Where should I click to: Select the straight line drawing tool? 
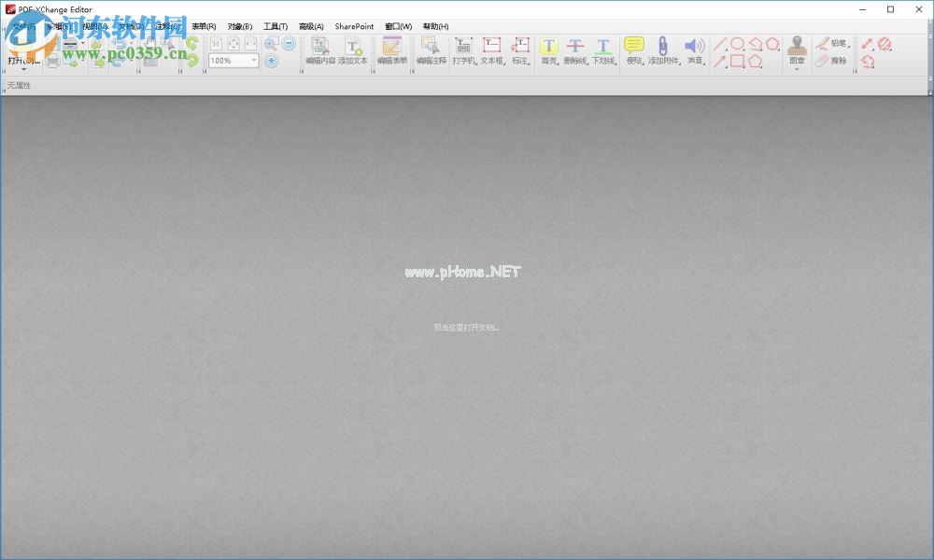coord(720,44)
